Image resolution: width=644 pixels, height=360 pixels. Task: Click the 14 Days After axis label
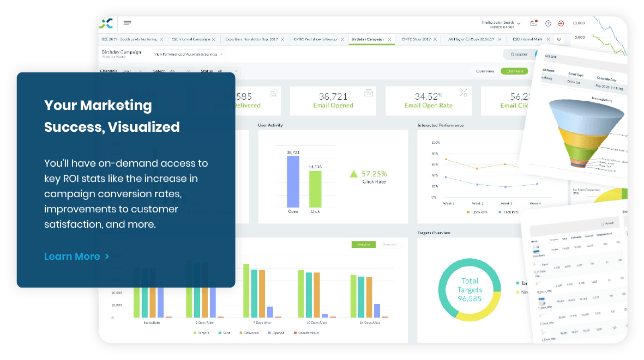[x=370, y=323]
